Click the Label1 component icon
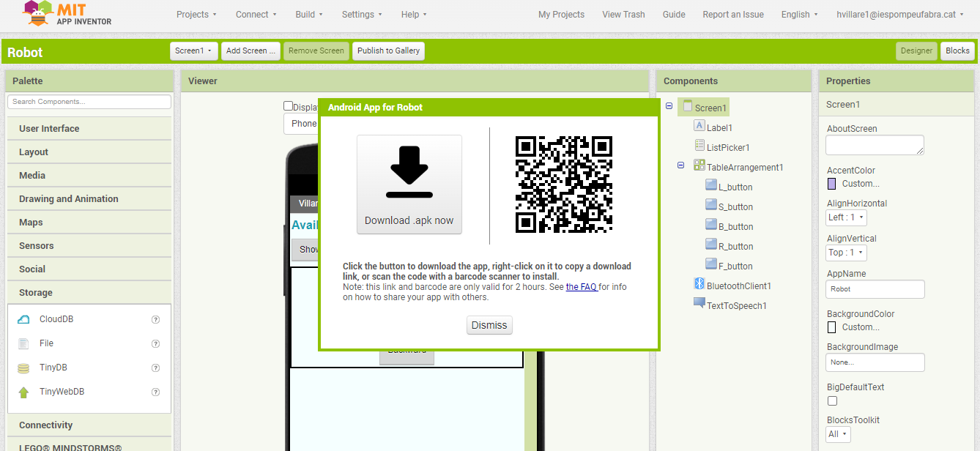Screen dimensions: 980x451 tap(699, 127)
